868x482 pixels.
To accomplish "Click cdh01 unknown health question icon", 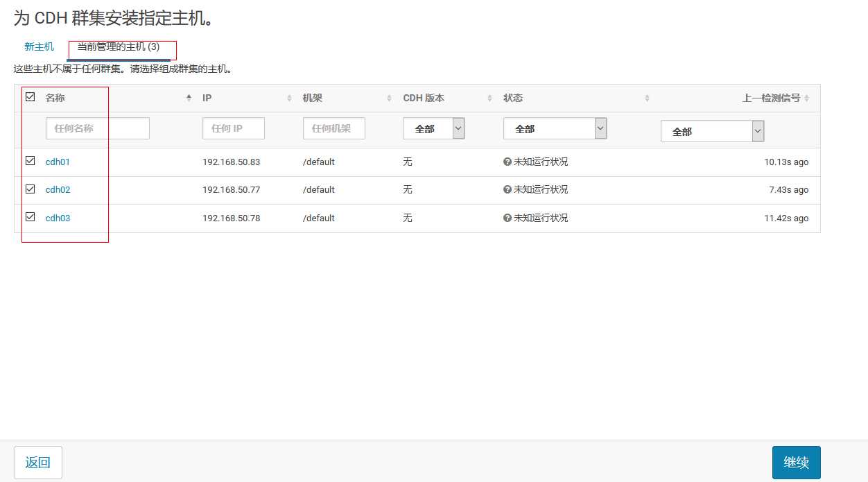I will pos(507,162).
